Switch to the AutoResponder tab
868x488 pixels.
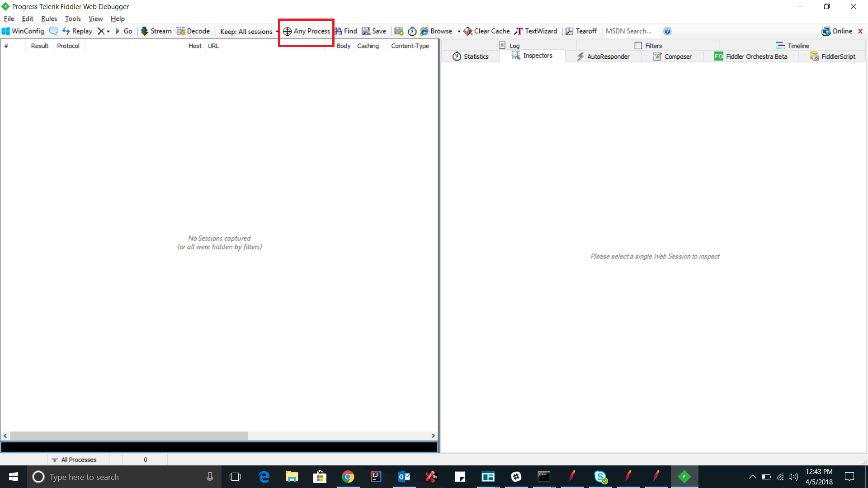click(603, 56)
